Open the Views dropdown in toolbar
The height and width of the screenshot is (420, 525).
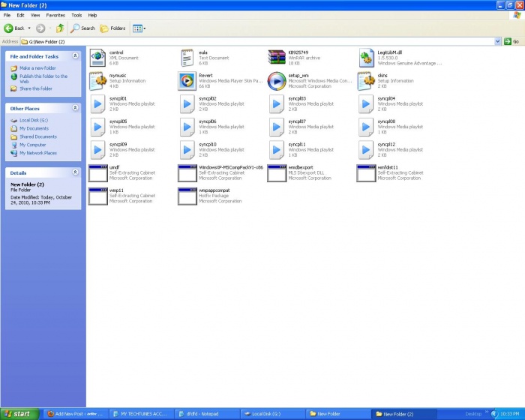tap(139, 28)
